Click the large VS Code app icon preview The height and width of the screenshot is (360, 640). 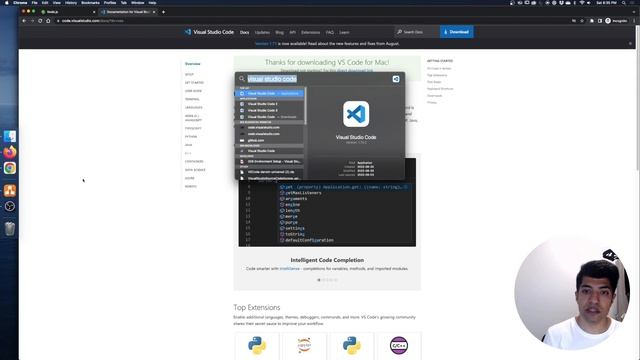click(356, 114)
